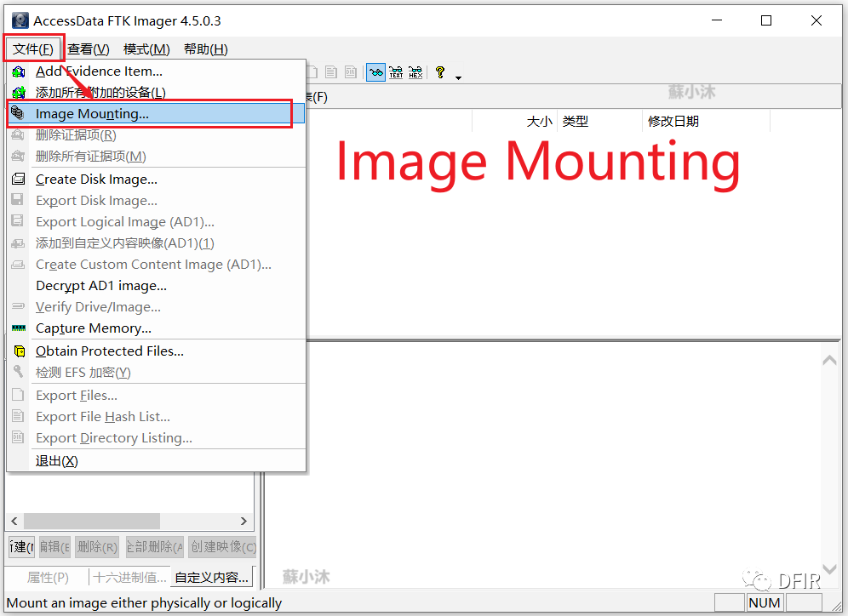
Task: Choose Image Mounting... menu entry
Action: (x=157, y=113)
